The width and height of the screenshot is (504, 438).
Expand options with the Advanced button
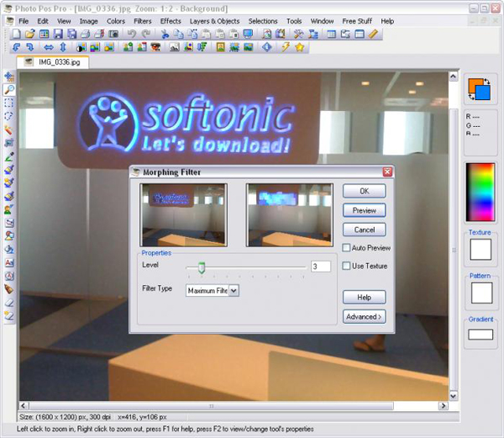coord(364,316)
